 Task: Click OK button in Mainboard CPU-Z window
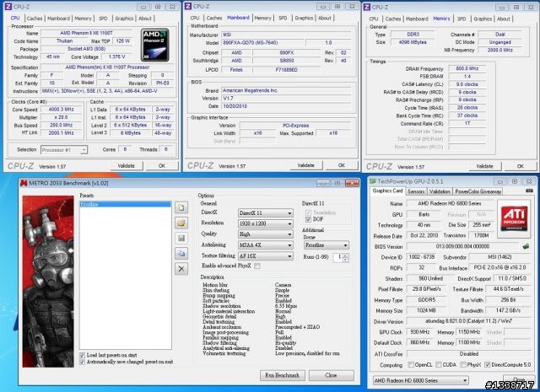341,165
